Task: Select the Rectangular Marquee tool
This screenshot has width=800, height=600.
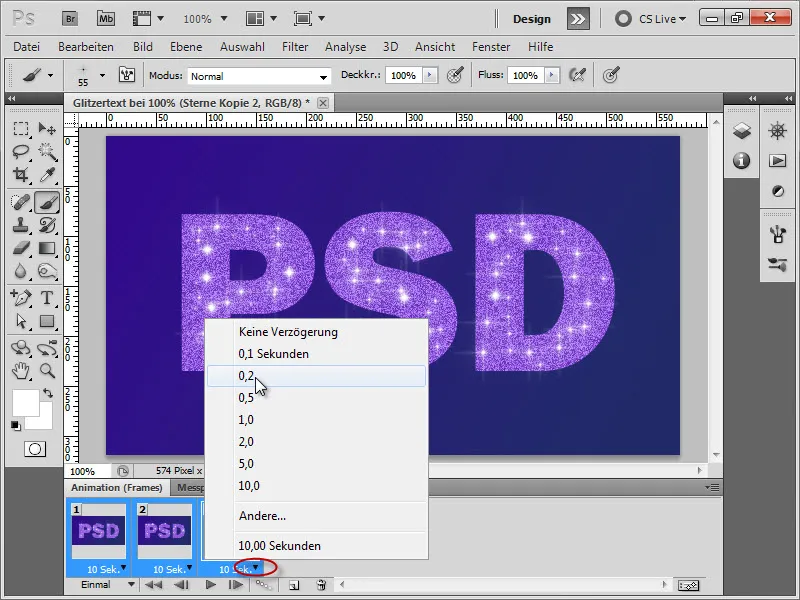Action: [x=21, y=129]
